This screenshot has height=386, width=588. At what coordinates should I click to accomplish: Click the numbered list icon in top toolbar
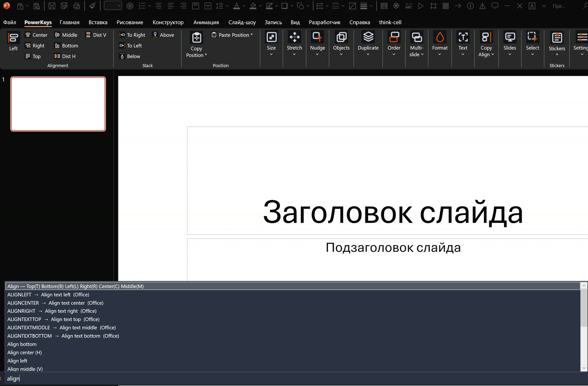pos(142,6)
